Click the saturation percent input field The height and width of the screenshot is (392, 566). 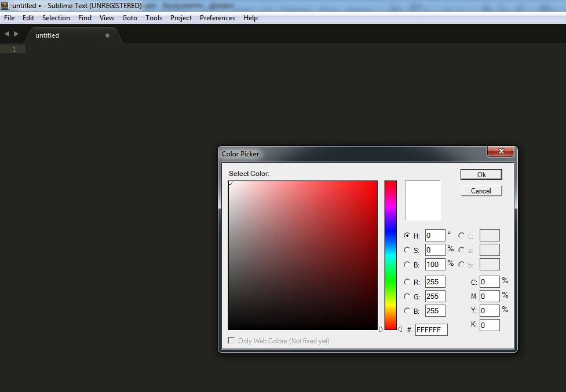pos(435,250)
